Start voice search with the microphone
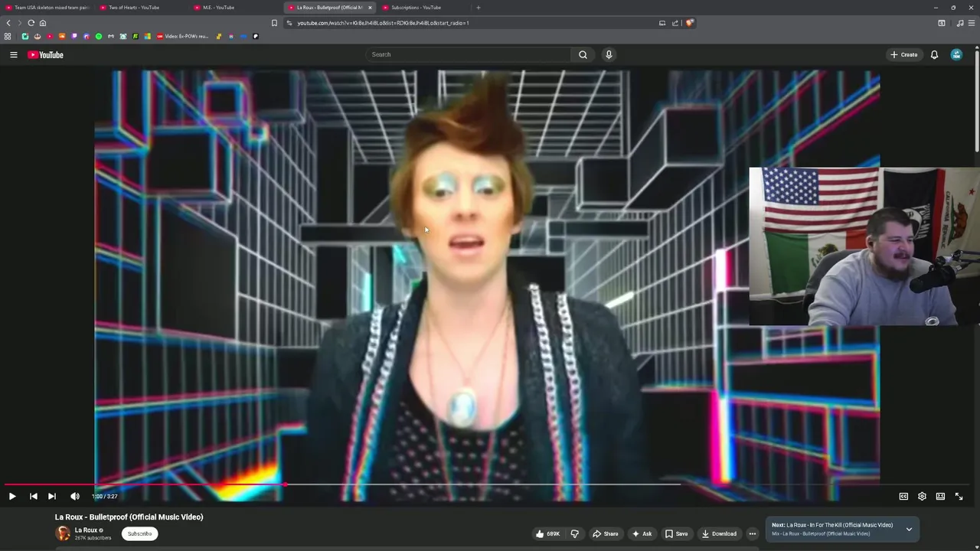The image size is (980, 551). pyautogui.click(x=609, y=54)
